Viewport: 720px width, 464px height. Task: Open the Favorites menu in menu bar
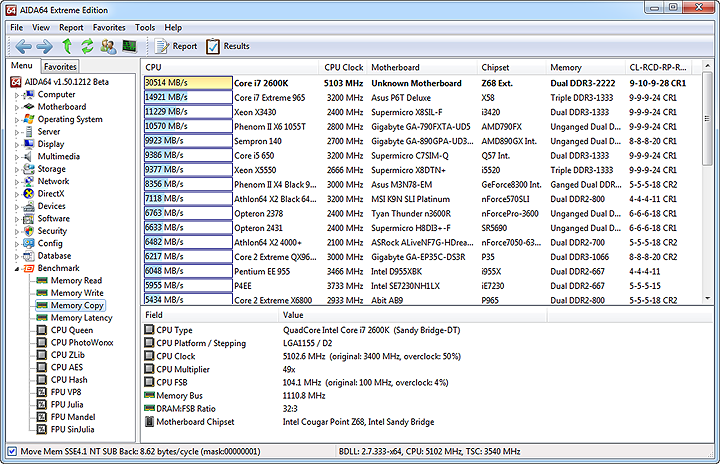click(x=109, y=28)
